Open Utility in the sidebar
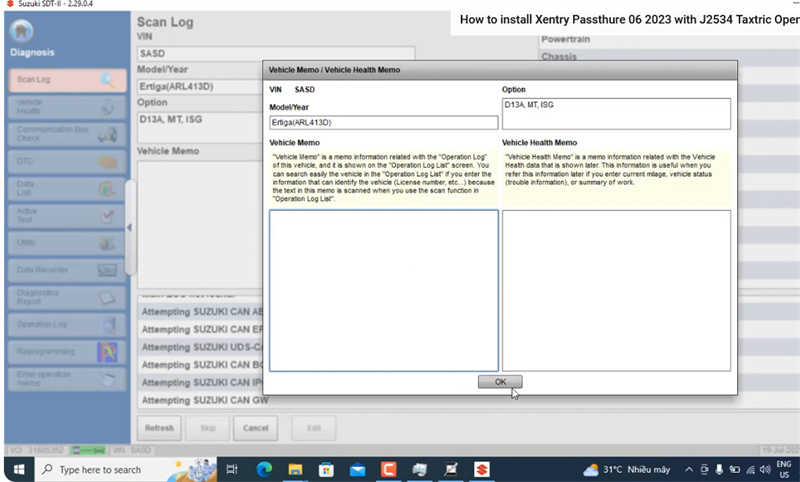The width and height of the screenshot is (800, 482). point(67,243)
